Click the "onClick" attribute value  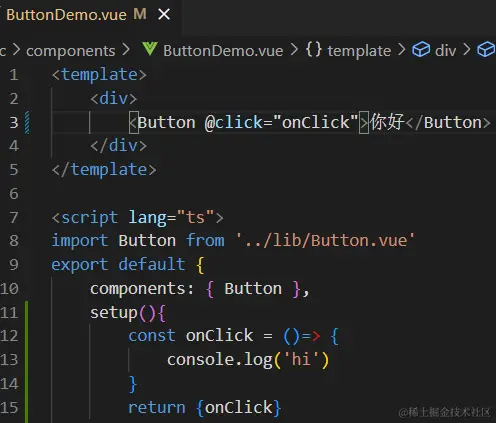click(x=315, y=122)
